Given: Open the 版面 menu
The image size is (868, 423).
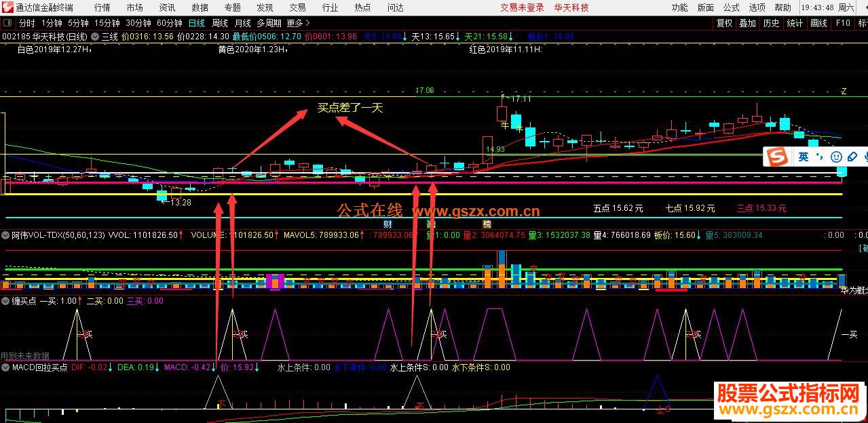Looking at the screenshot, I should pyautogui.click(x=706, y=7).
